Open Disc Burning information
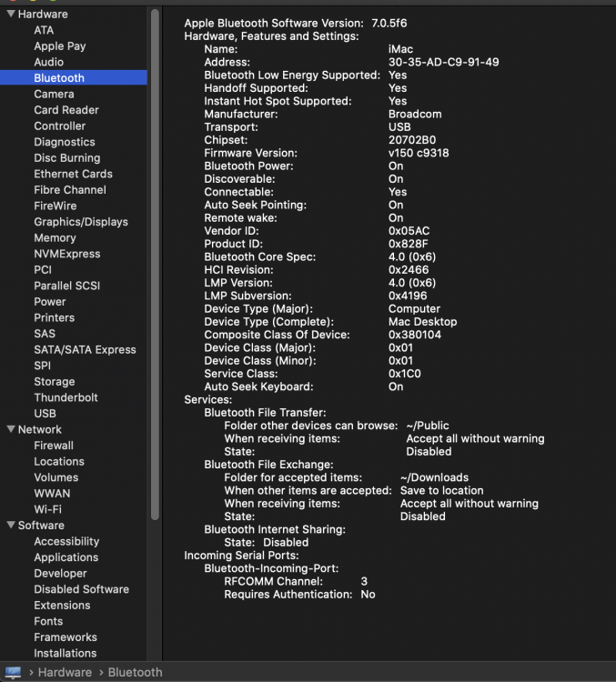Viewport: 616px width, 682px height. click(x=67, y=158)
